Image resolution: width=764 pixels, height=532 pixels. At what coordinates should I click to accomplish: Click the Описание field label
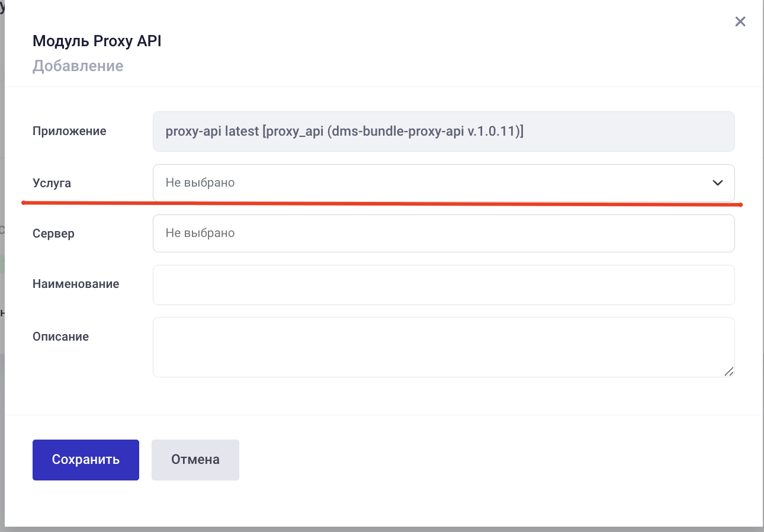[60, 336]
